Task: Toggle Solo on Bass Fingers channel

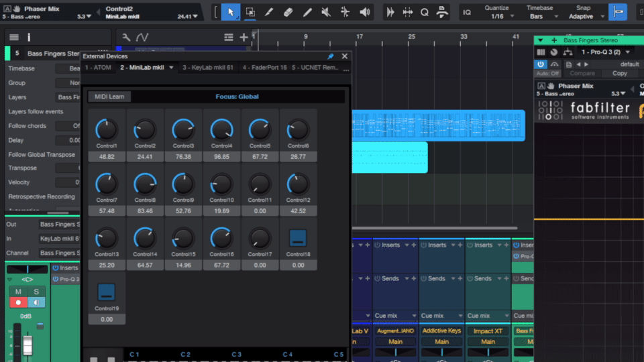Action: pos(37,292)
